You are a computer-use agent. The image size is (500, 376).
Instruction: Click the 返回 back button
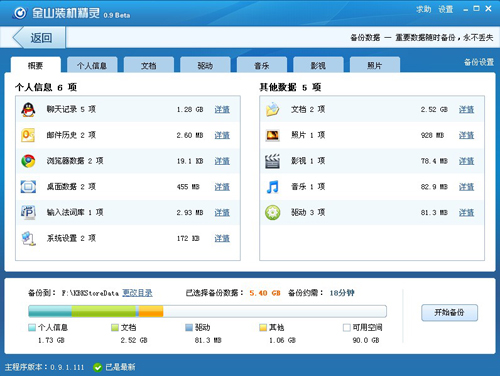(x=39, y=38)
